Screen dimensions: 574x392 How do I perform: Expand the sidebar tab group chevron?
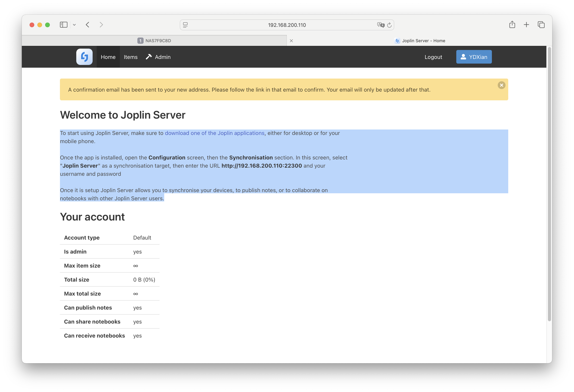(74, 25)
